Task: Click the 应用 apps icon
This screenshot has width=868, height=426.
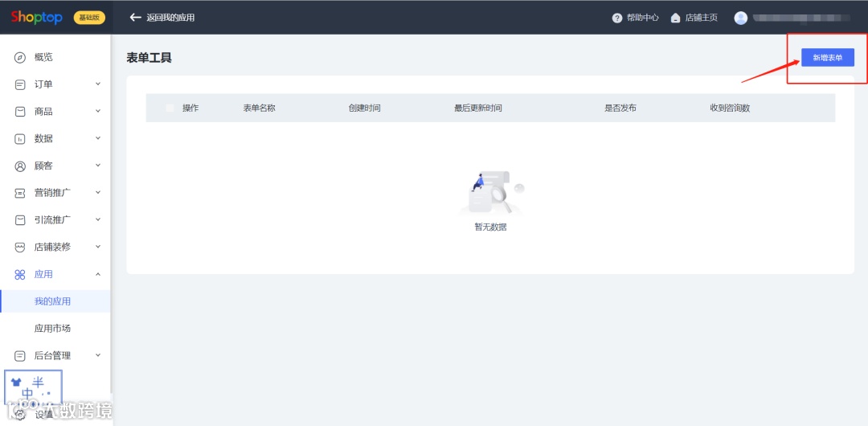Action: pos(20,274)
